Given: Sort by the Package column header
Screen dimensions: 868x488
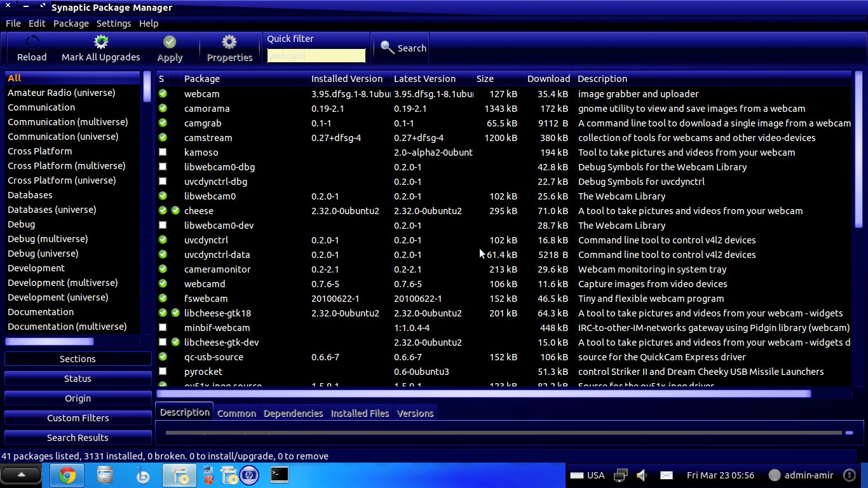Looking at the screenshot, I should click(245, 79).
